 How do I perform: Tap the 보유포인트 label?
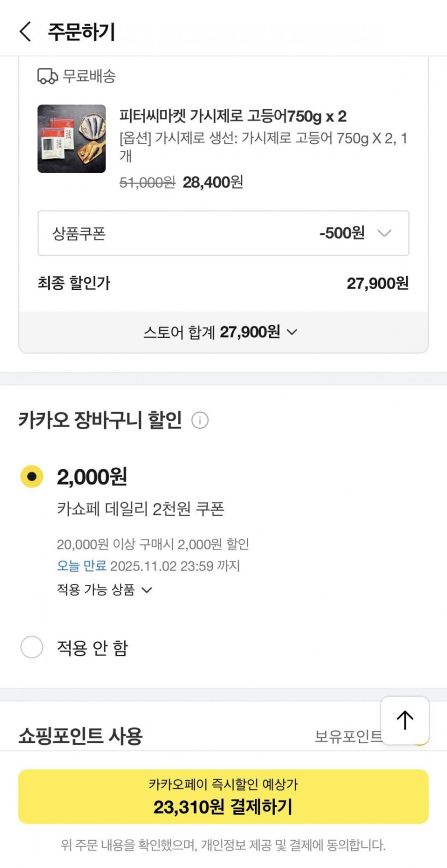tap(348, 737)
